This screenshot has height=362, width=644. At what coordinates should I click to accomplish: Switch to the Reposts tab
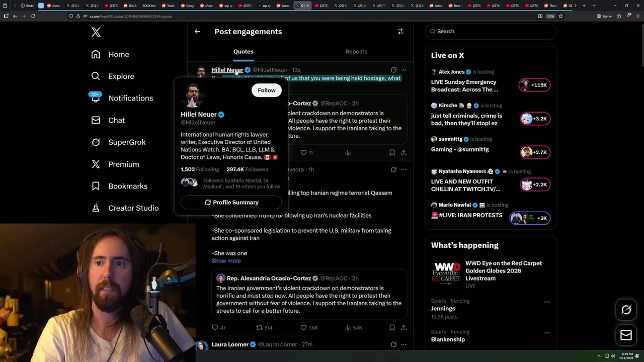pos(356,52)
